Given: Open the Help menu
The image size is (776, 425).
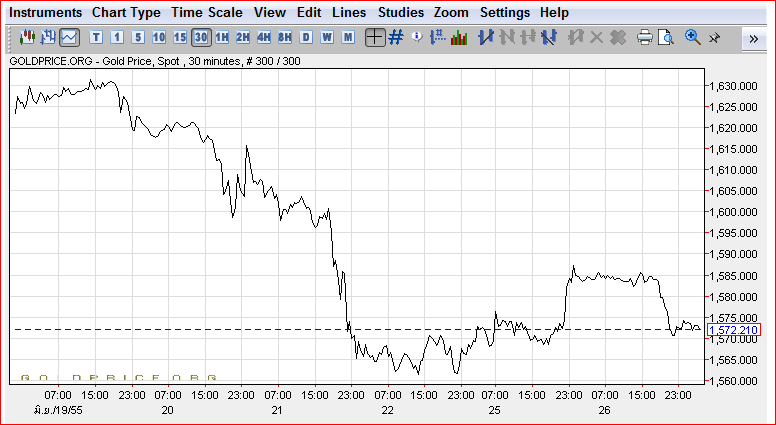Looking at the screenshot, I should click(554, 12).
